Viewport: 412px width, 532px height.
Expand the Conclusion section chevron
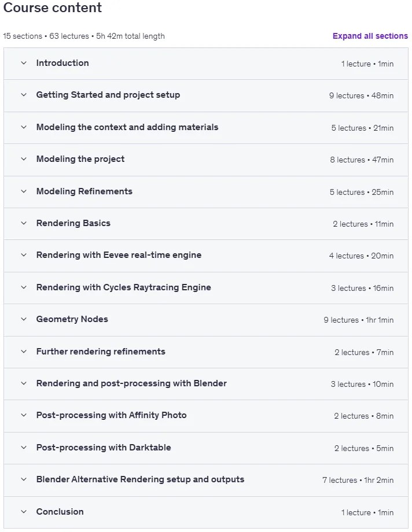pos(24,512)
